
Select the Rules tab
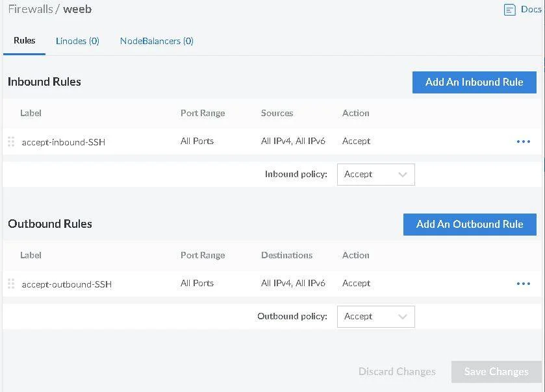point(24,41)
